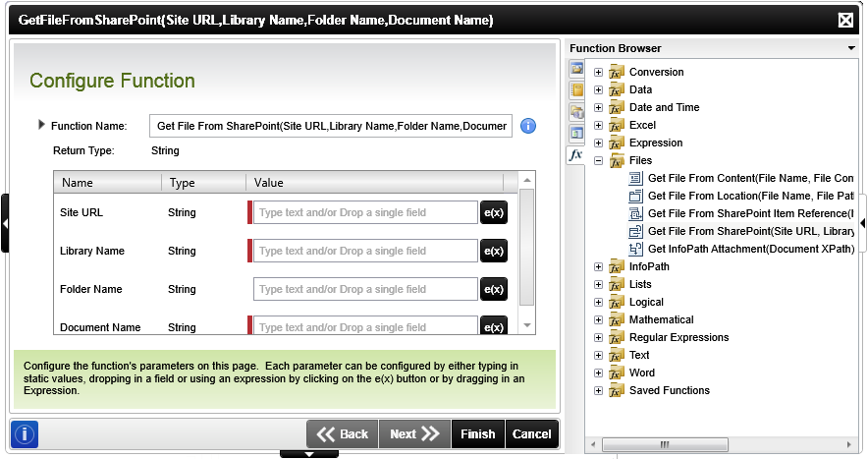The height and width of the screenshot is (459, 868).
Task: Click the Value column header
Action: [x=374, y=183]
